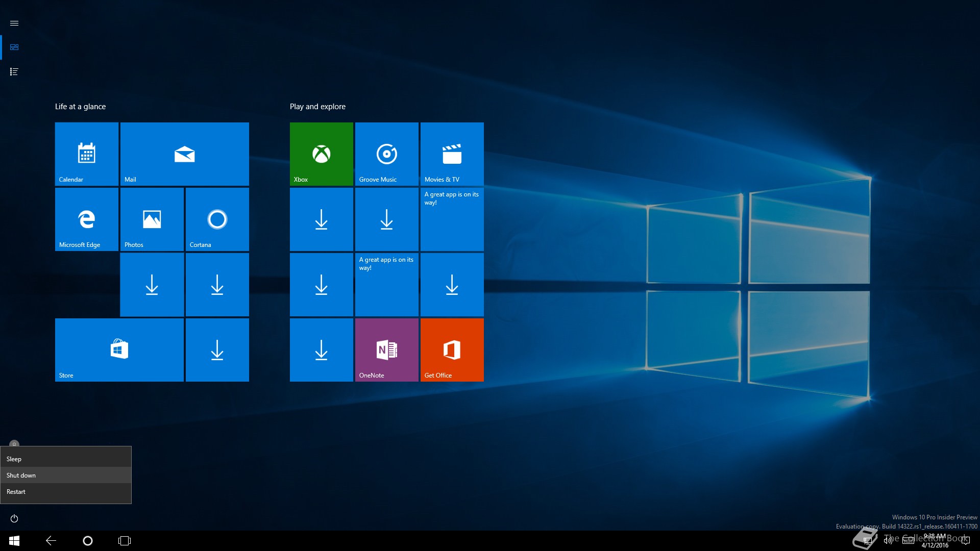Choose Sleep from the power menu
The width and height of the screenshot is (980, 551).
66,459
